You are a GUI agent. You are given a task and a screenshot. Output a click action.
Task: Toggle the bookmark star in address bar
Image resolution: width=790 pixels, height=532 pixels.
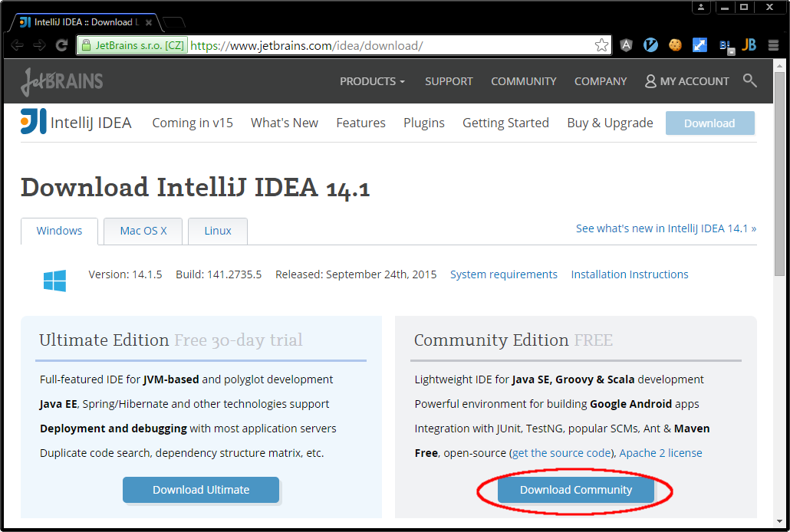pos(602,45)
